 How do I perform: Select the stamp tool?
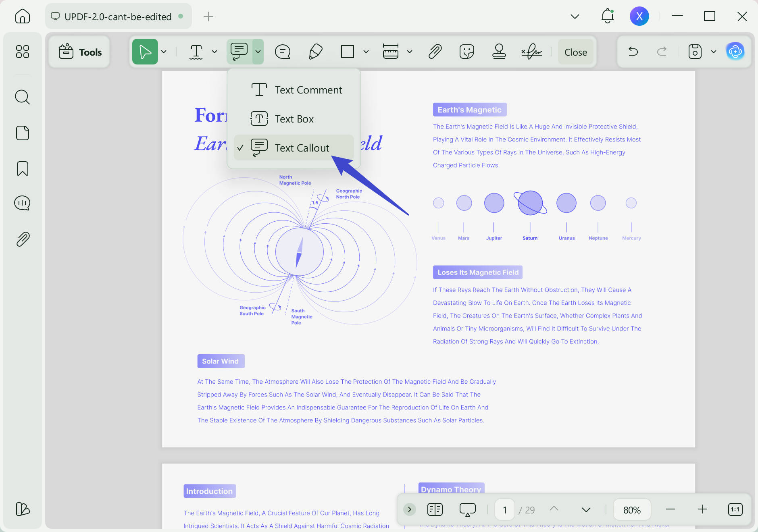pos(499,52)
